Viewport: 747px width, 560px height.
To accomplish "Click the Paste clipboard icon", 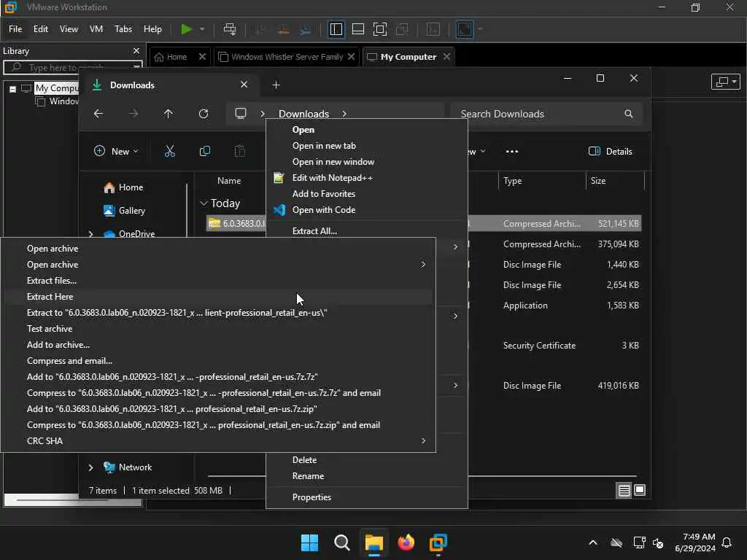I will tap(240, 152).
